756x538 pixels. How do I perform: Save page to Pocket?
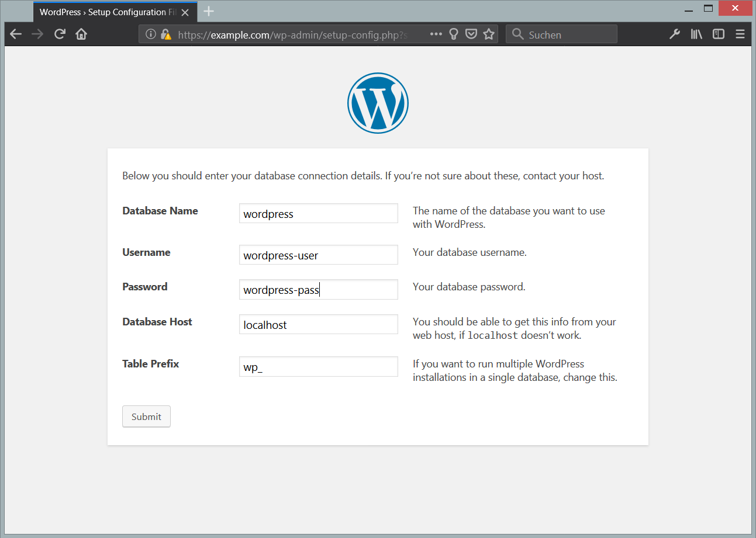(471, 34)
